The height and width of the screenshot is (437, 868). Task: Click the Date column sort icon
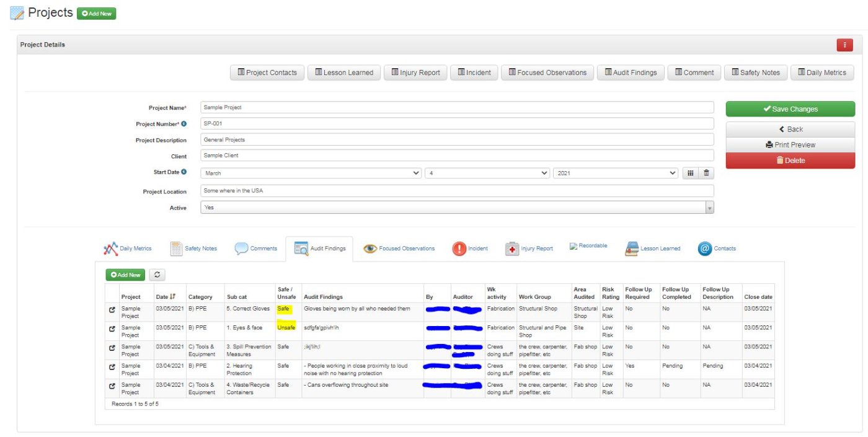[173, 297]
